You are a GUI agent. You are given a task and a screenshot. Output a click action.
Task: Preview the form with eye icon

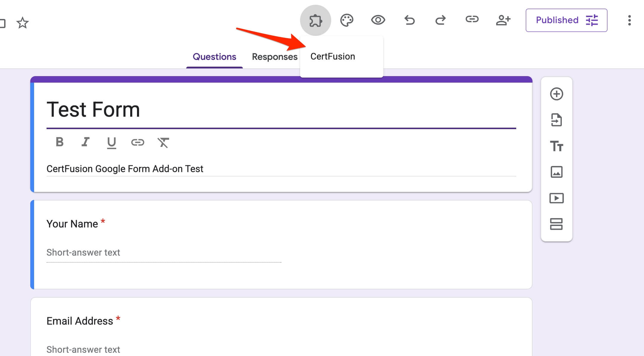coord(378,20)
